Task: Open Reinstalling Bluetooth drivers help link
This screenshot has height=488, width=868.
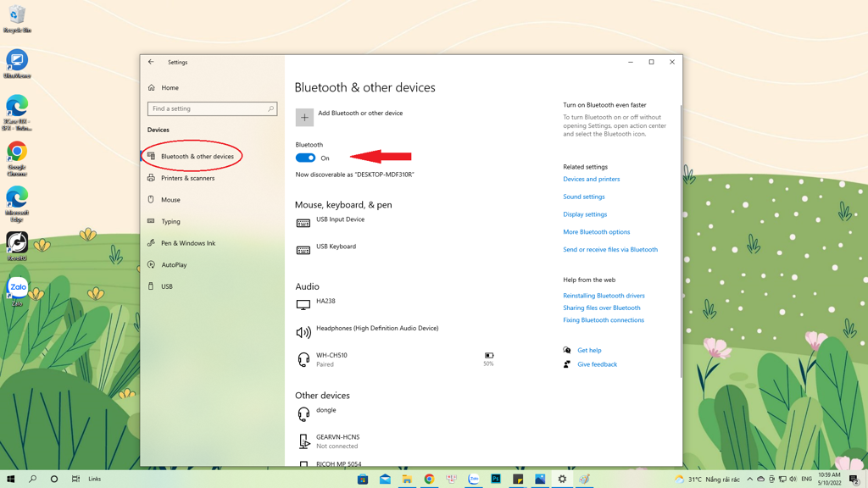Action: (x=604, y=296)
